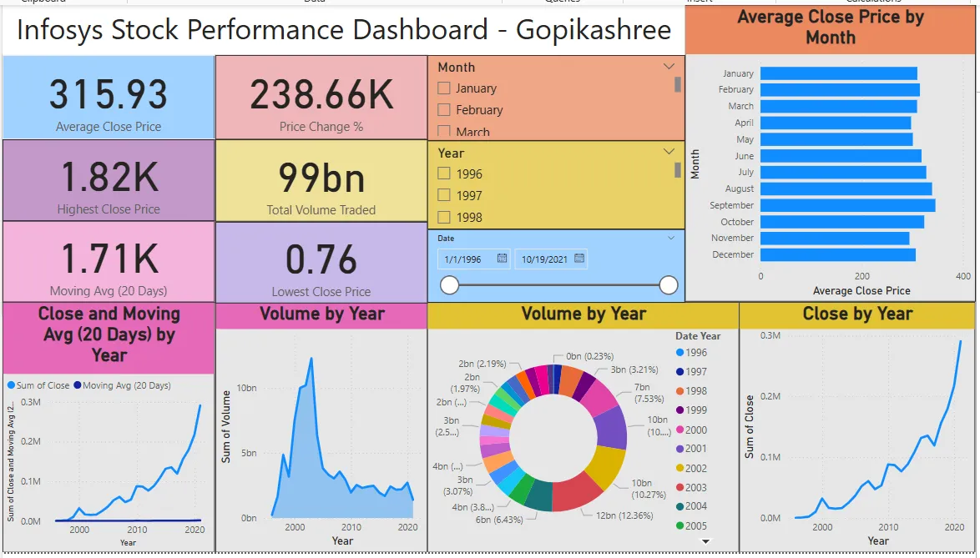Select the 1.82K Highest Close Price card
The height and width of the screenshot is (558, 980).
(x=109, y=180)
